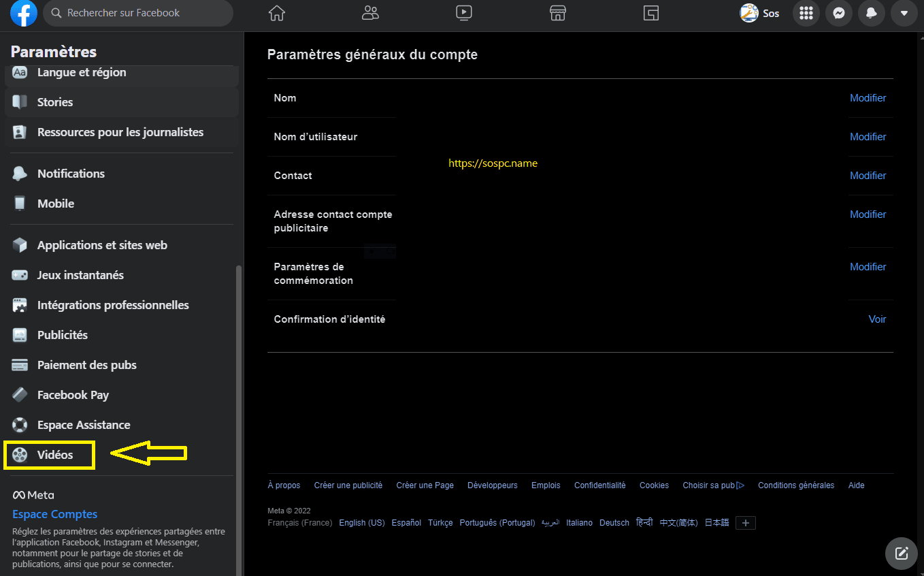The image size is (924, 576).
Task: Open the Home feed icon
Action: coord(276,13)
